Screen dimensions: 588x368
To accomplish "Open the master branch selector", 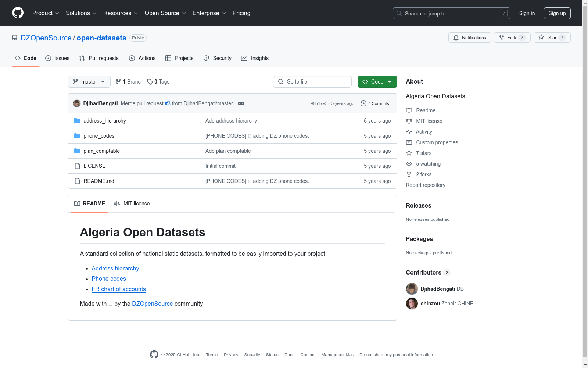I will 89,82.
